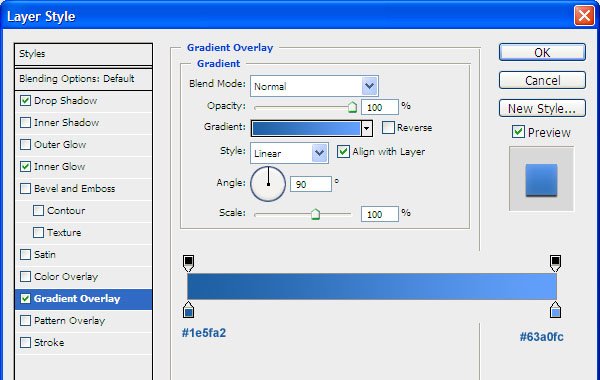Enable the Contour checkbox

(38, 210)
